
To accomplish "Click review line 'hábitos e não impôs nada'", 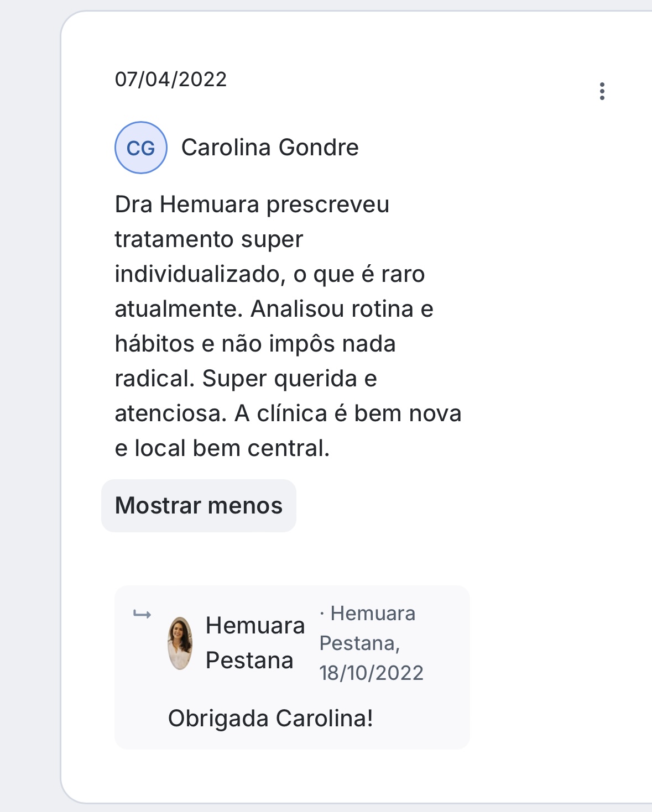I will tap(255, 344).
